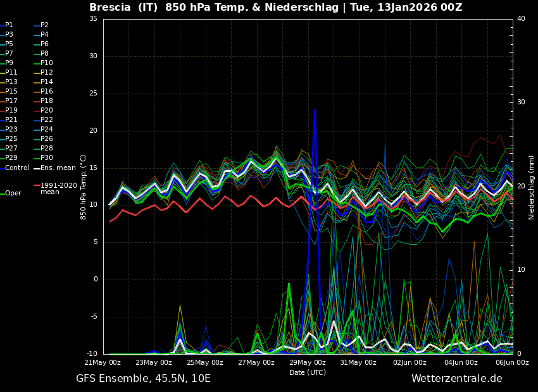
Task: Select the "02Jun 00z" tick label
Action: coord(410,362)
